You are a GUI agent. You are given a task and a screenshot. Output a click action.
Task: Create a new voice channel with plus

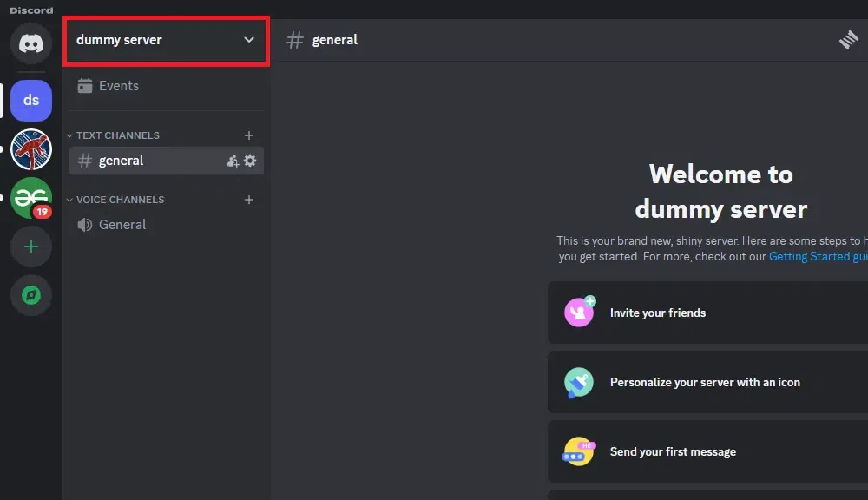[249, 200]
